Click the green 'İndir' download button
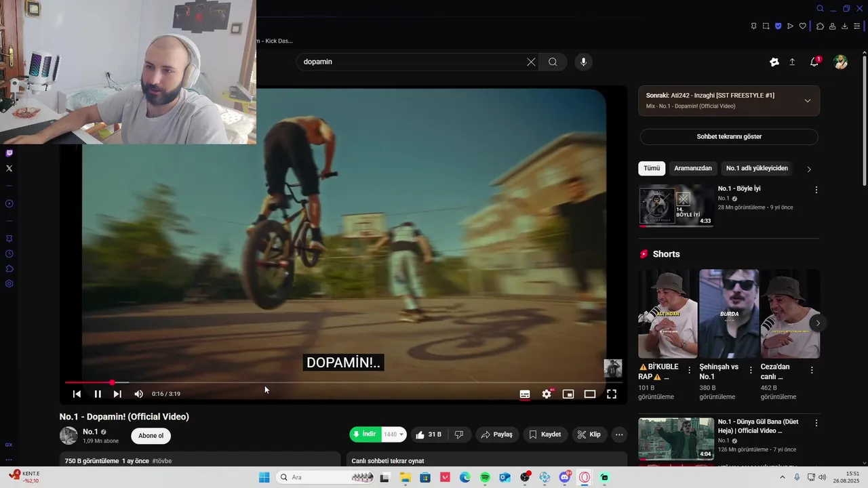The width and height of the screenshot is (868, 488). point(365,434)
